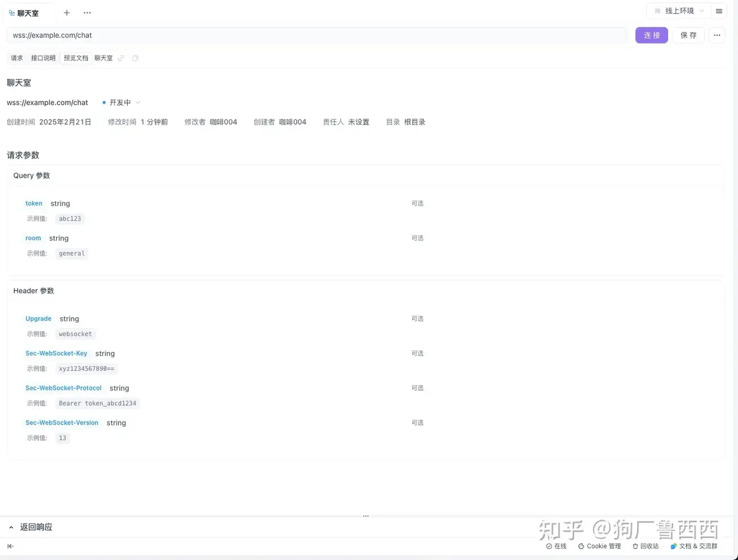Click the 创建时间 2025年2月21日 date

pos(65,122)
